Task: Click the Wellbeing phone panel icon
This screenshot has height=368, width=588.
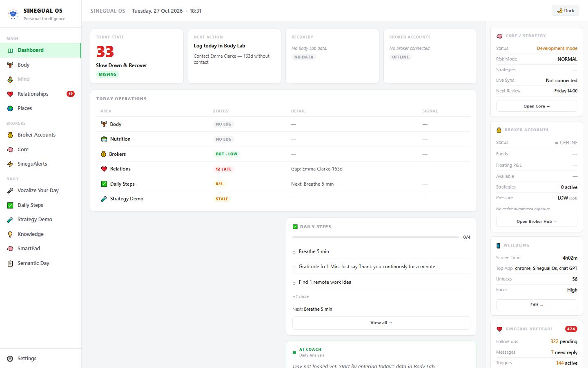Action: click(x=498, y=245)
